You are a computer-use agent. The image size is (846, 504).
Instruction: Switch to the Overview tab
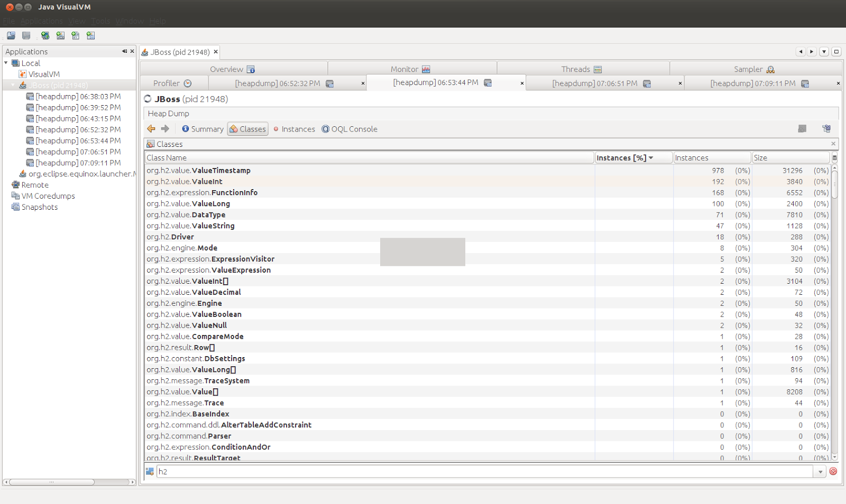click(233, 69)
